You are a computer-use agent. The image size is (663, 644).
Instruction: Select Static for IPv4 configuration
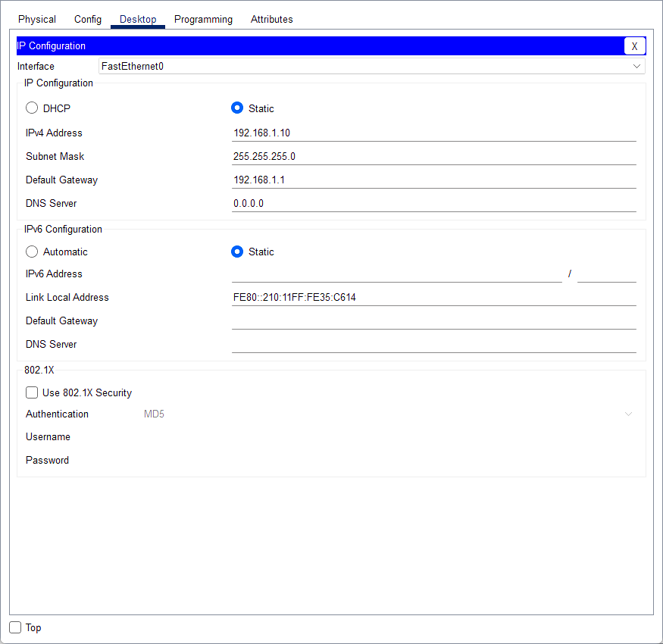tap(237, 108)
